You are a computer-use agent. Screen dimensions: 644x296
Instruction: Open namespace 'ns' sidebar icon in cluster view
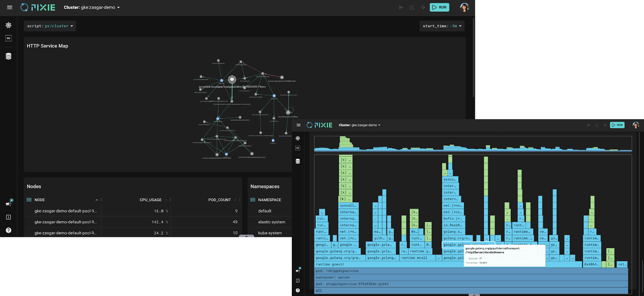[8, 38]
